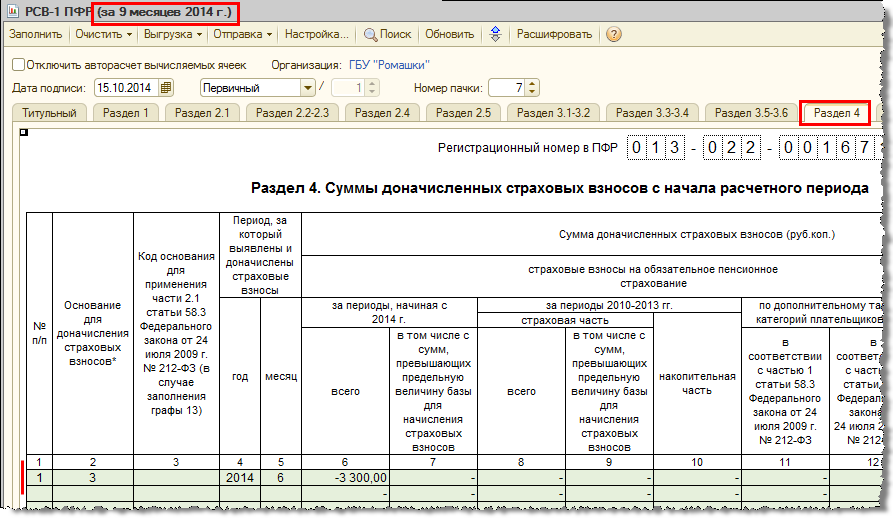Click the collapse/expand arrows toolbar icon

[495, 34]
